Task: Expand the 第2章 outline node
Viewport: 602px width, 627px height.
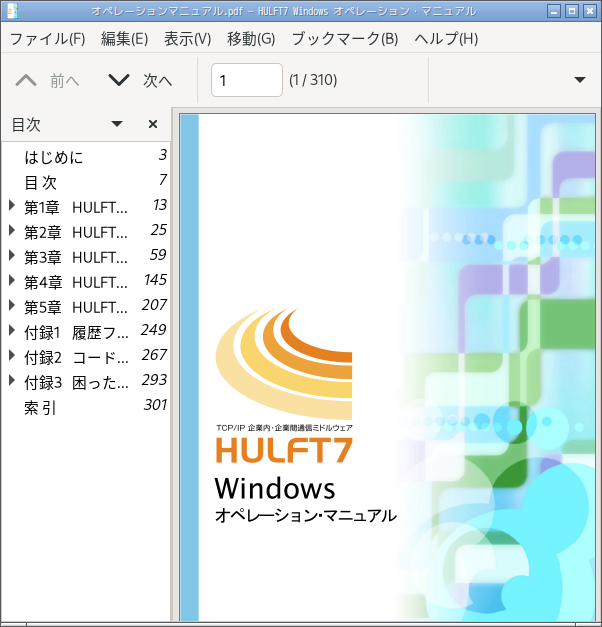Action: [12, 231]
